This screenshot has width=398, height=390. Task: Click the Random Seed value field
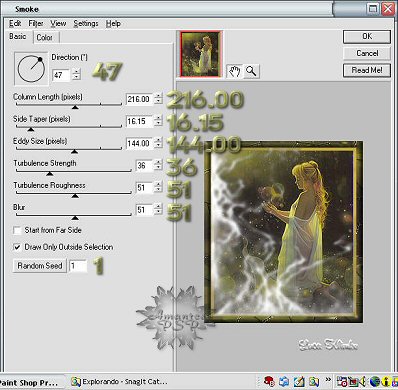click(78, 266)
